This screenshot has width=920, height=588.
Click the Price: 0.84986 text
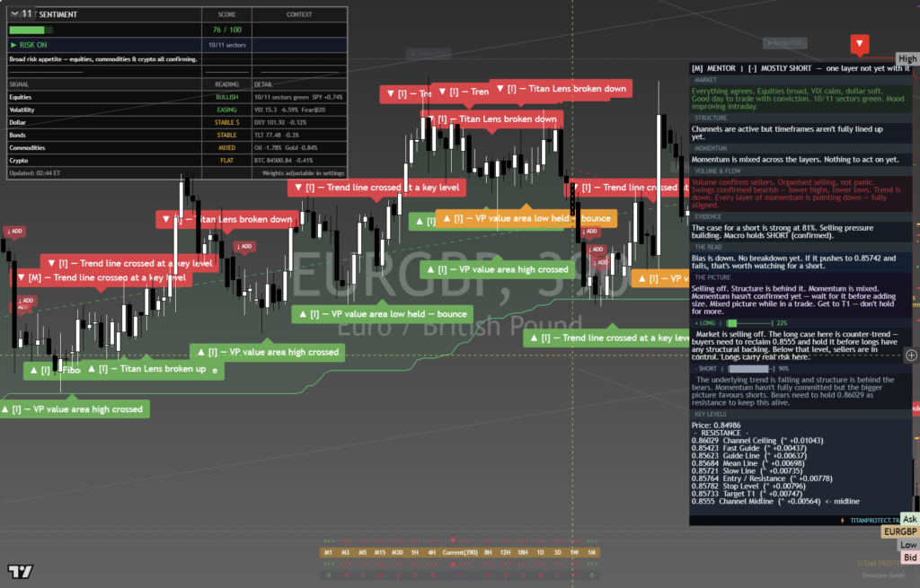click(x=716, y=425)
